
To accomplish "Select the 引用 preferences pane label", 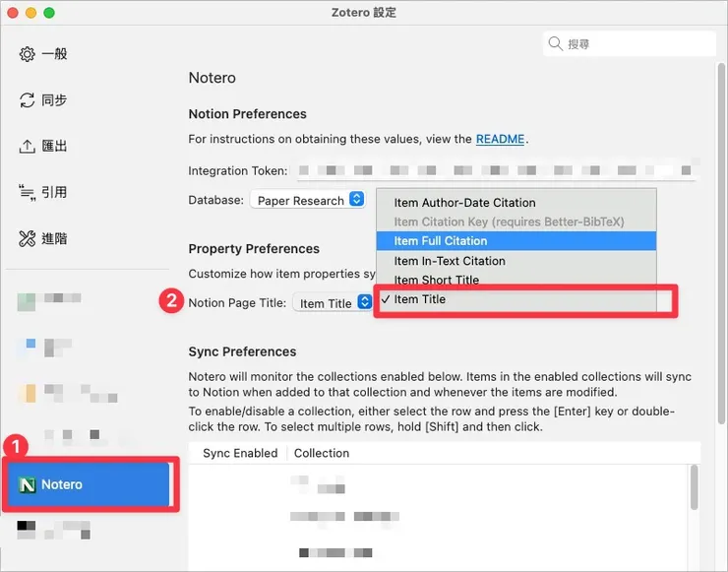I will (x=54, y=192).
